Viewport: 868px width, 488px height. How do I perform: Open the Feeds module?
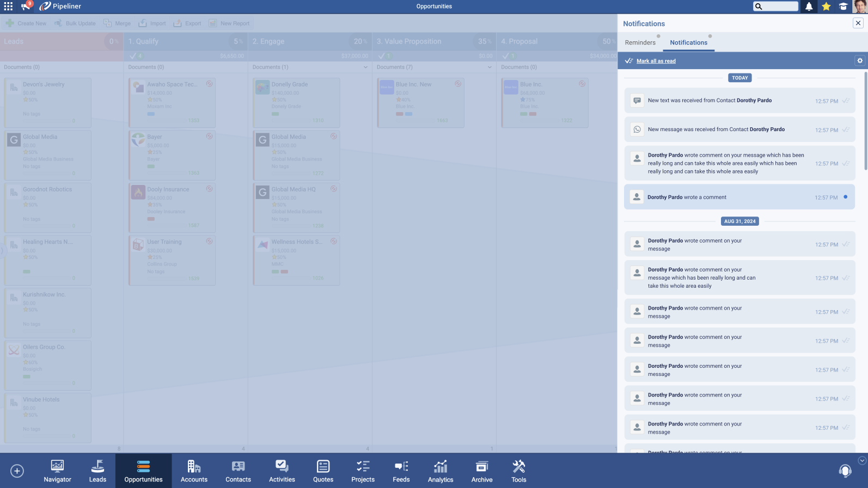pos(401,471)
